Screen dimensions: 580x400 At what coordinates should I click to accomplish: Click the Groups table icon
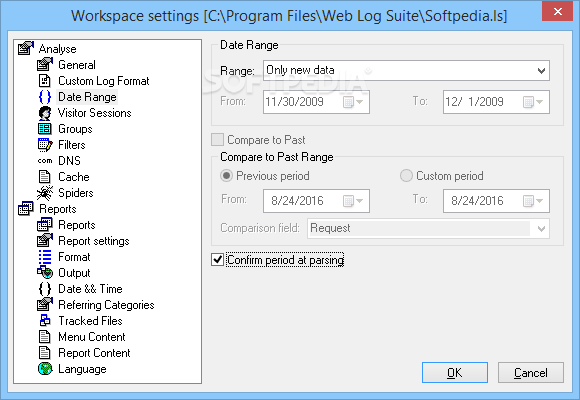point(45,129)
